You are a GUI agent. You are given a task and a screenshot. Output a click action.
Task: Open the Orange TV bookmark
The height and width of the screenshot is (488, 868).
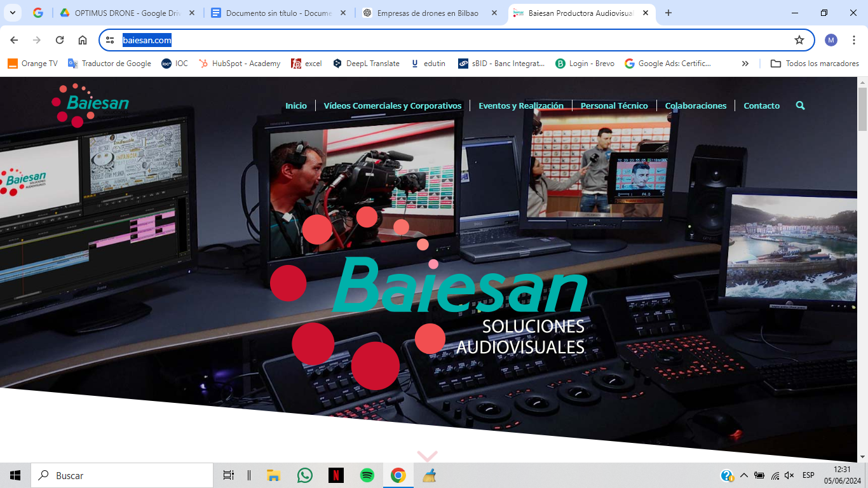tap(33, 64)
